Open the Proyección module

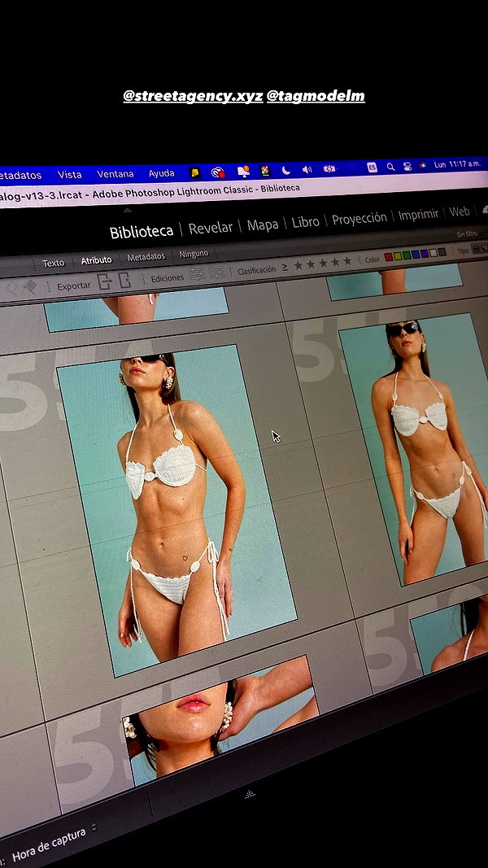pyautogui.click(x=359, y=218)
